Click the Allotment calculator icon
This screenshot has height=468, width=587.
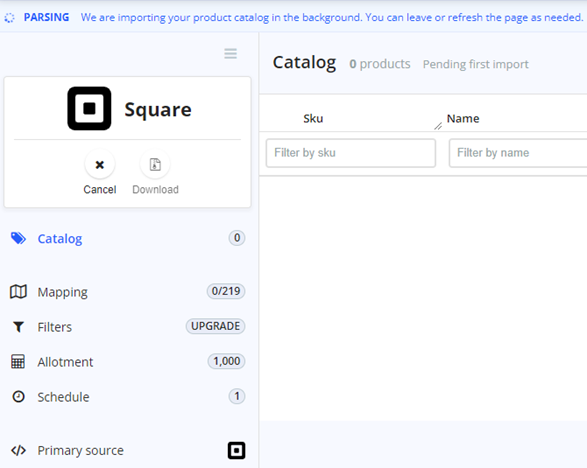[x=18, y=362]
